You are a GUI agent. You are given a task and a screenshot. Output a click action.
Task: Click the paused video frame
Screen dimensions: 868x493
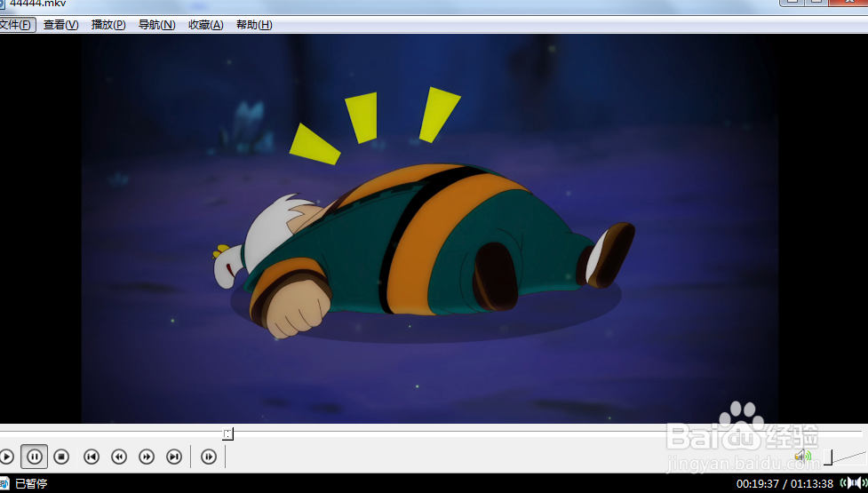pyautogui.click(x=430, y=229)
